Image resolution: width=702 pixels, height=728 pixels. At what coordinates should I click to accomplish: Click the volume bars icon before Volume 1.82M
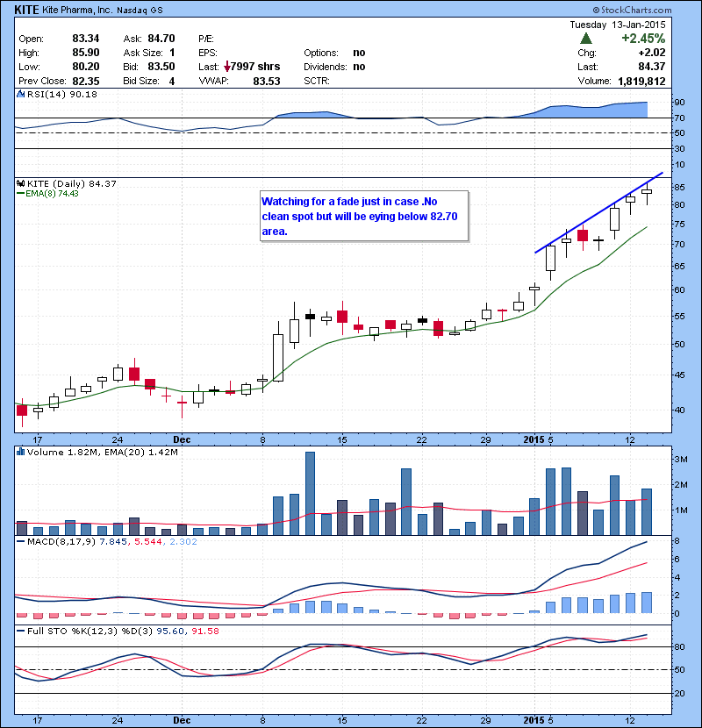pyautogui.click(x=20, y=452)
